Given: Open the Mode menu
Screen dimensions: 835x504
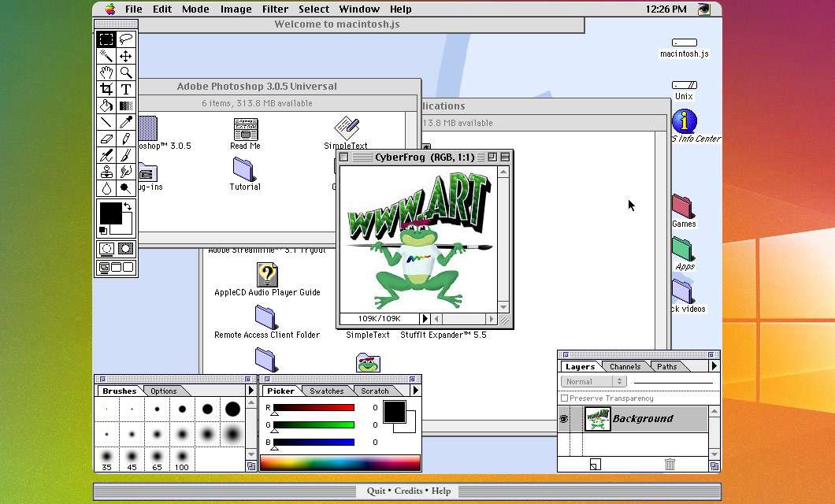Looking at the screenshot, I should pos(195,9).
